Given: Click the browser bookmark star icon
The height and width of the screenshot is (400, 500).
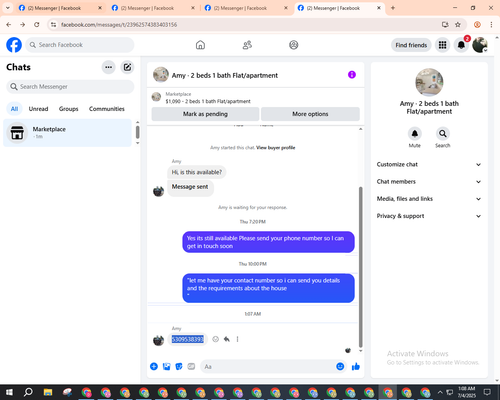Looking at the screenshot, I should [458, 25].
